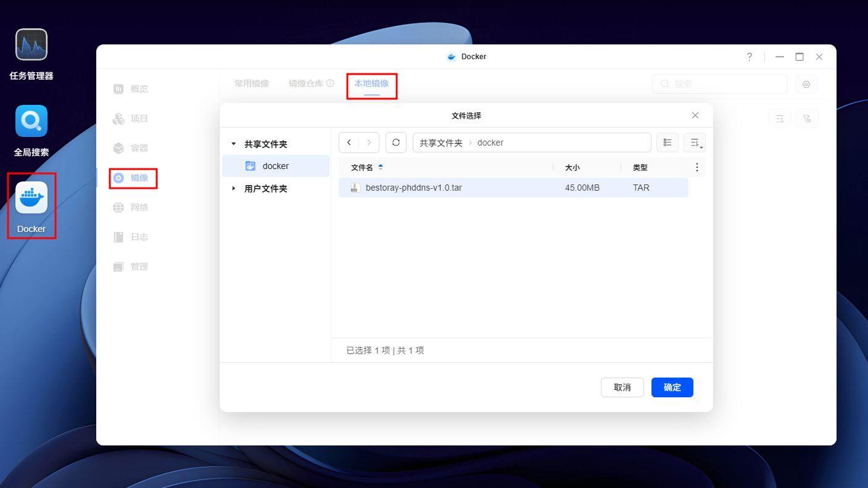The image size is (868, 488).
Task: Minimize the Docker window
Action: 780,57
